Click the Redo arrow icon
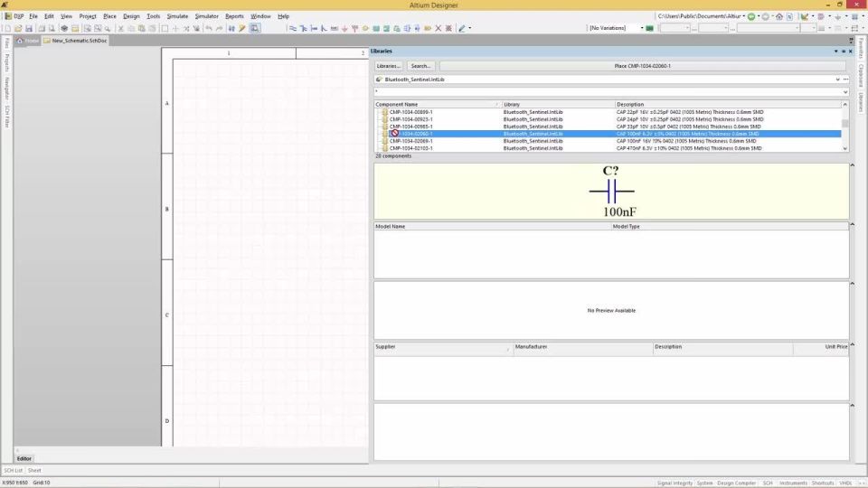Image resolution: width=868 pixels, height=488 pixels. (219, 28)
